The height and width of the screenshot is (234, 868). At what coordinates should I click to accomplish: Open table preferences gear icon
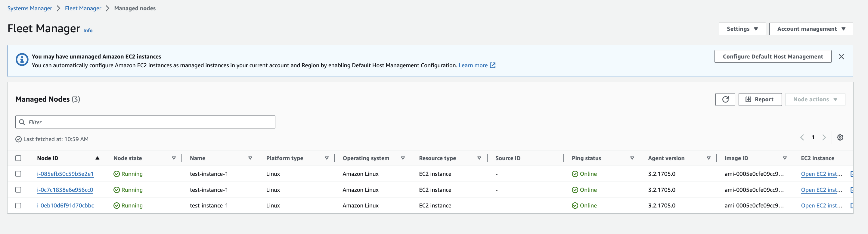click(x=840, y=138)
